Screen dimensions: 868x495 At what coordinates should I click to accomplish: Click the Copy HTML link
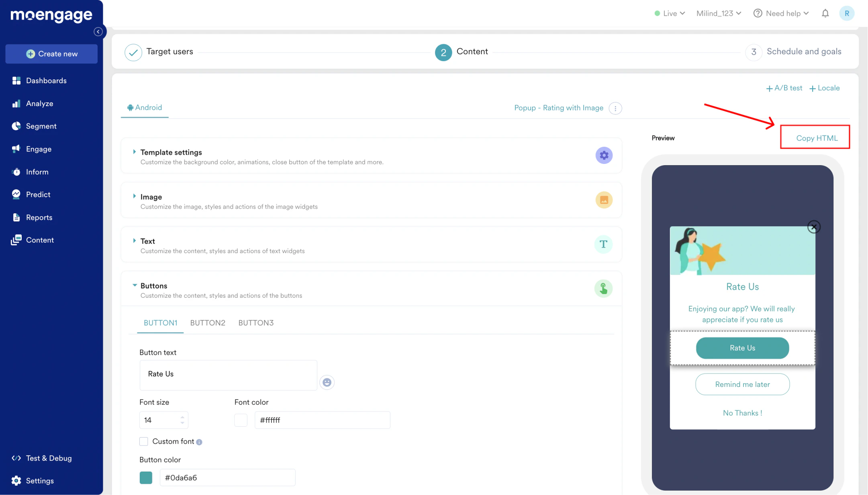coord(817,138)
